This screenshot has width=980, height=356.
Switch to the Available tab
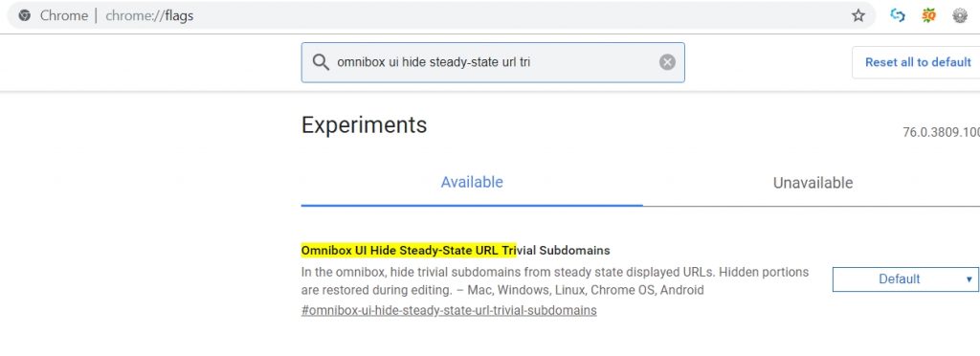coord(472,183)
